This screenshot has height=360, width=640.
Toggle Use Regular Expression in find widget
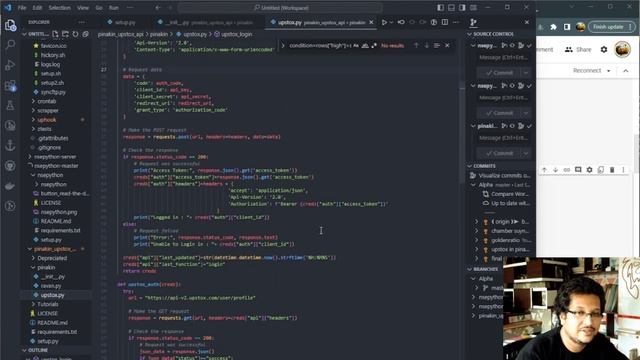[374, 46]
